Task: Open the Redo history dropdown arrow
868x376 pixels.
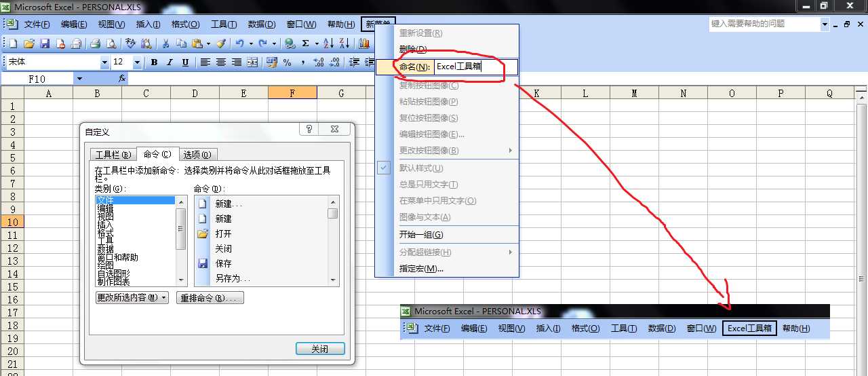Action: pyautogui.click(x=274, y=43)
